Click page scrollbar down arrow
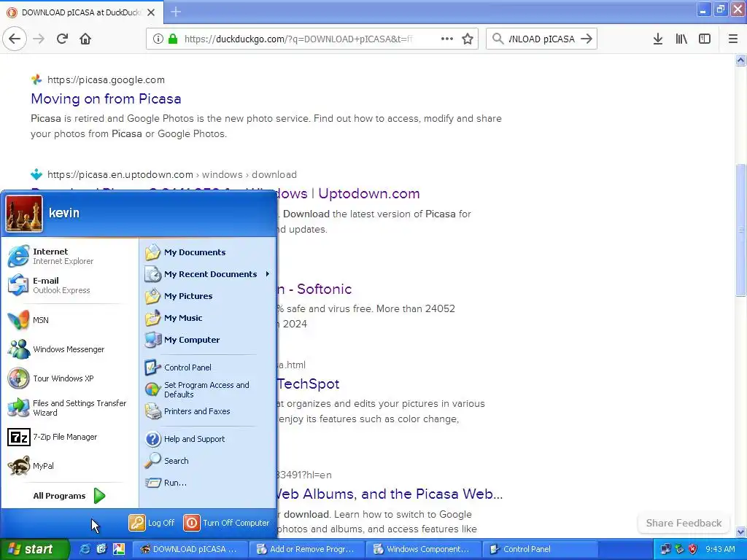This screenshot has height=560, width=747. [x=740, y=532]
